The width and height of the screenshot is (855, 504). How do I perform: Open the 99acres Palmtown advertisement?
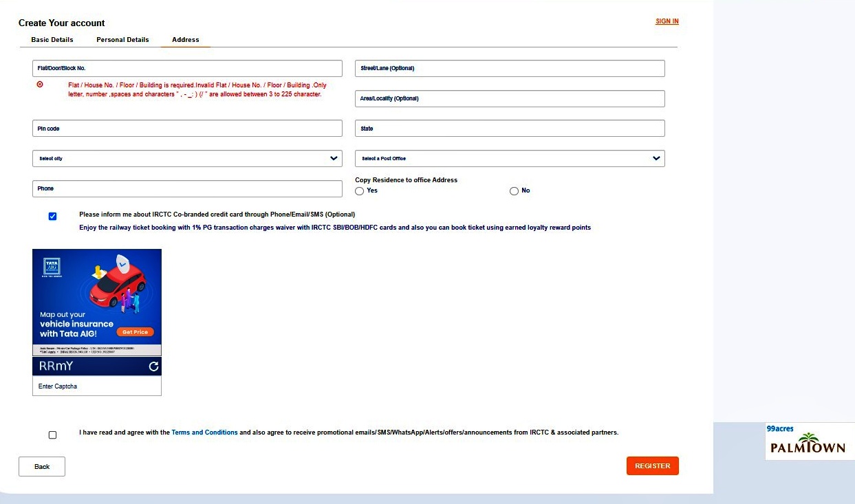tap(809, 441)
